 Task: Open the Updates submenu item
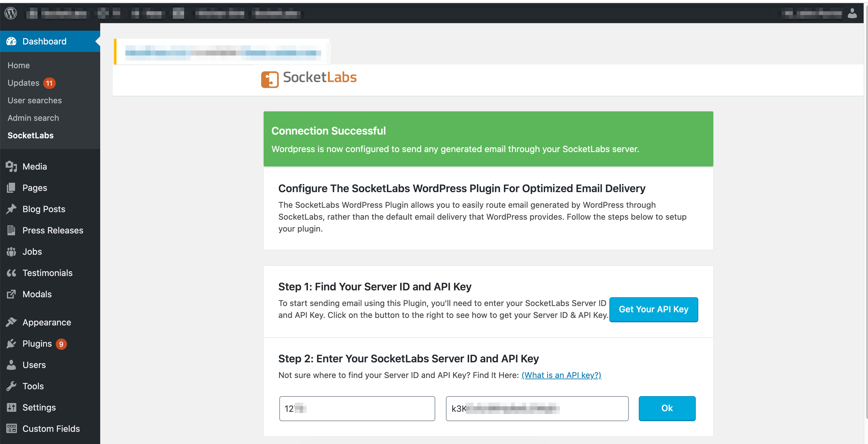(23, 83)
